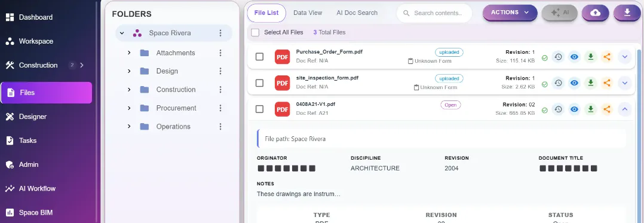Select the Files sidebar item
Screen dimensions: 644x223
(47, 93)
